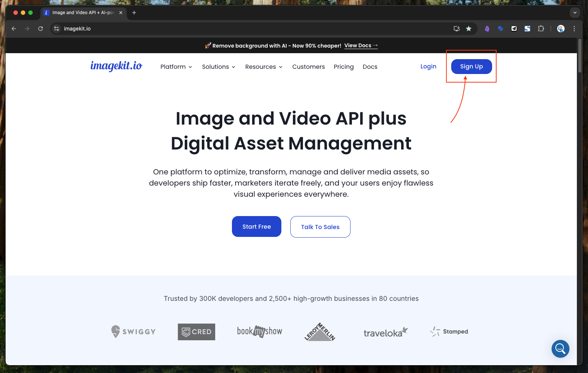Click the Talk To Sales button
The width and height of the screenshot is (588, 373).
tap(320, 227)
